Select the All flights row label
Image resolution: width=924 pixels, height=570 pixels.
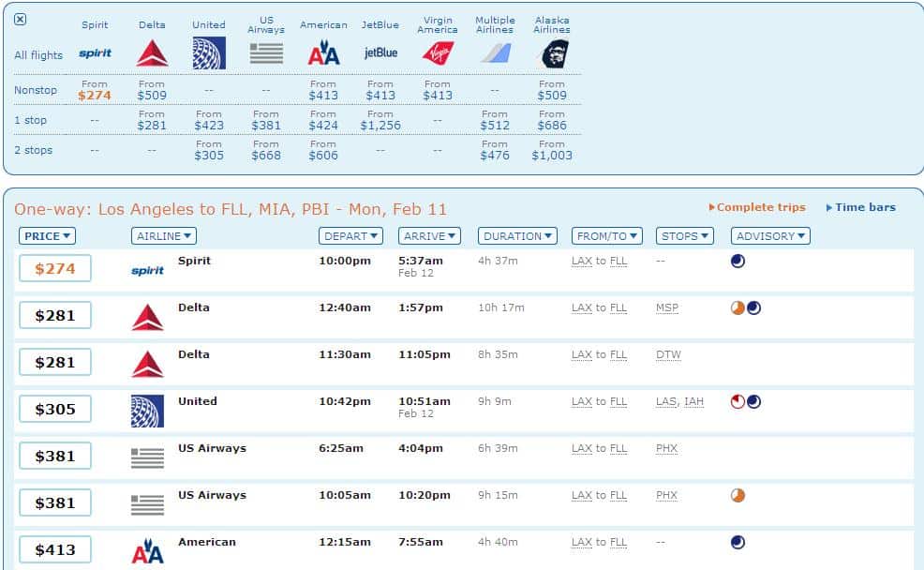click(38, 55)
